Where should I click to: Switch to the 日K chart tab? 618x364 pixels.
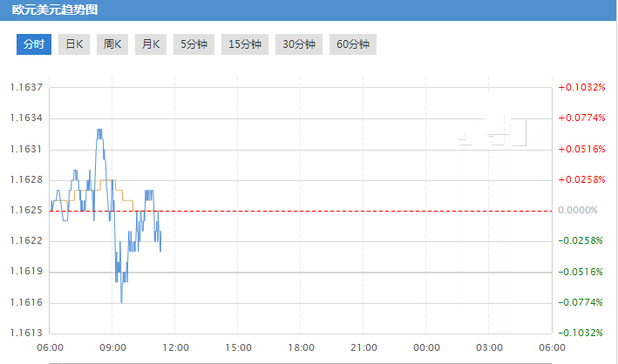(x=74, y=44)
